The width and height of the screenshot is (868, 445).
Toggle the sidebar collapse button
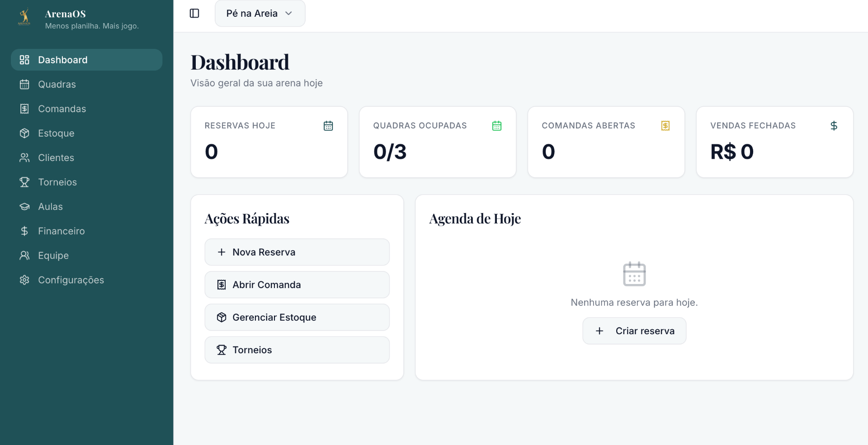(x=194, y=14)
